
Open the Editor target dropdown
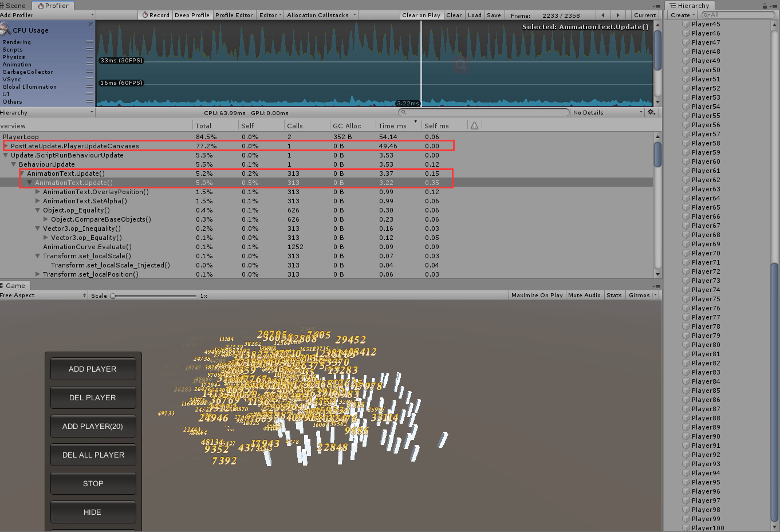[270, 15]
